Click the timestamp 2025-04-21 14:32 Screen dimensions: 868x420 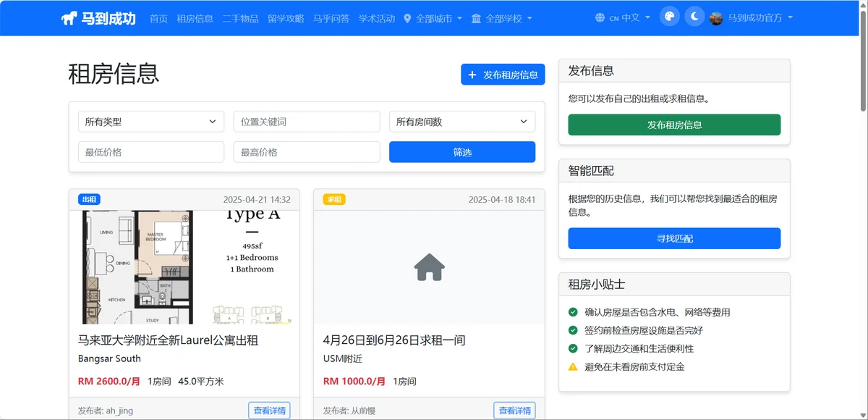click(x=257, y=200)
